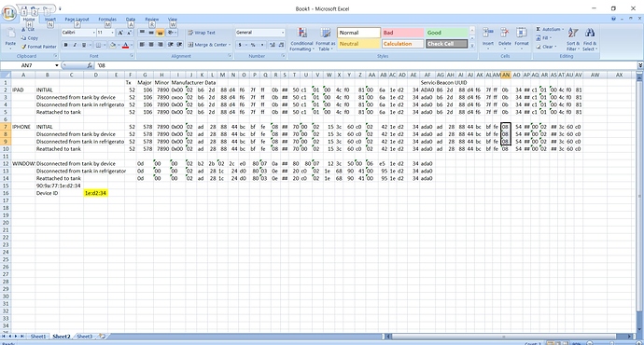Apply Comma Style
This screenshot has height=345, width=644.
point(261,45)
